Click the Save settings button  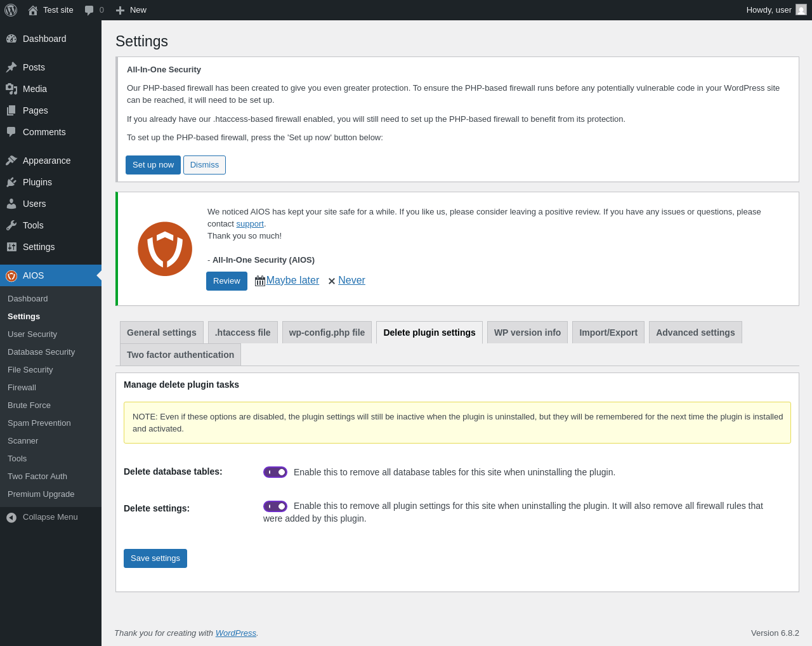155,558
